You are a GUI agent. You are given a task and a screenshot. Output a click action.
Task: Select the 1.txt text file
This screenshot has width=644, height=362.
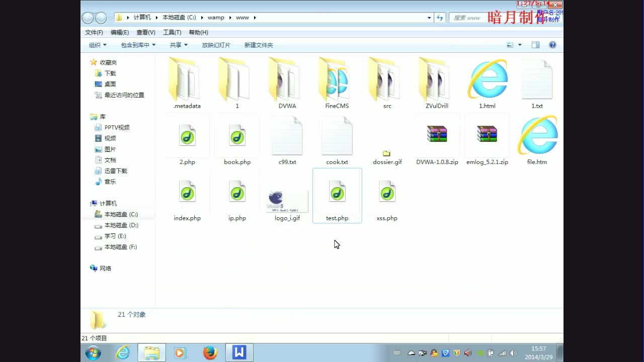click(x=537, y=83)
